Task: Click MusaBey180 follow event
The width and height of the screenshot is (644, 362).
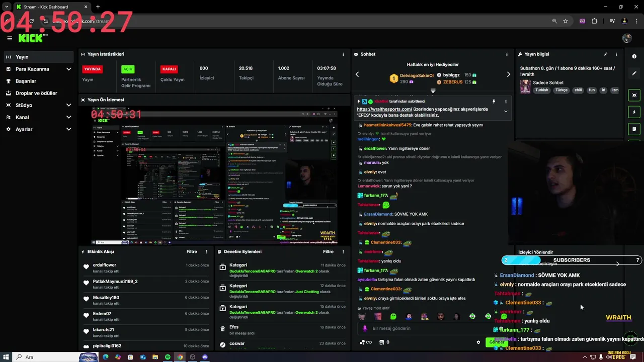Action: coord(146,300)
